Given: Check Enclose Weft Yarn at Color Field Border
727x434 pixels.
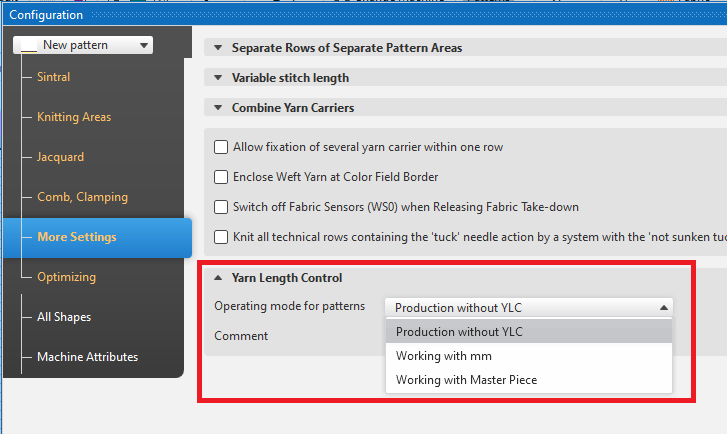Looking at the screenshot, I should coord(222,177).
